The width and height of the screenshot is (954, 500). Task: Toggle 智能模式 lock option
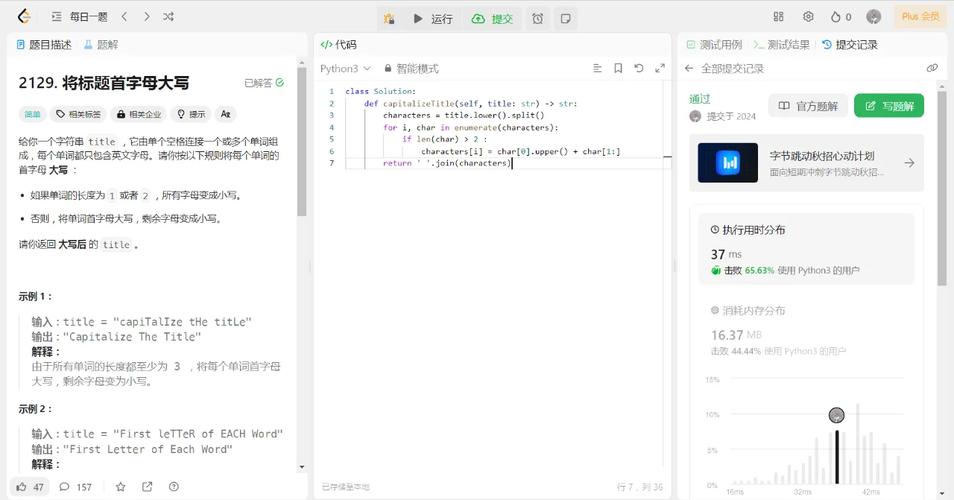[411, 69]
